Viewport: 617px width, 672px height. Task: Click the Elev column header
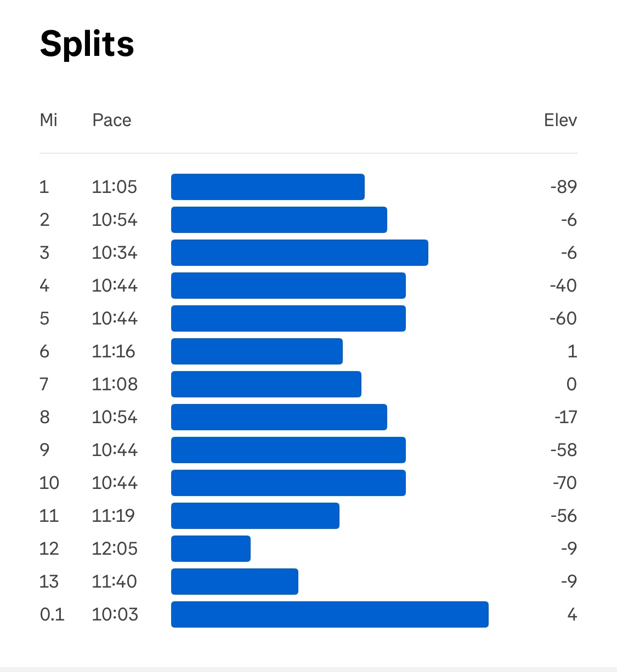560,120
